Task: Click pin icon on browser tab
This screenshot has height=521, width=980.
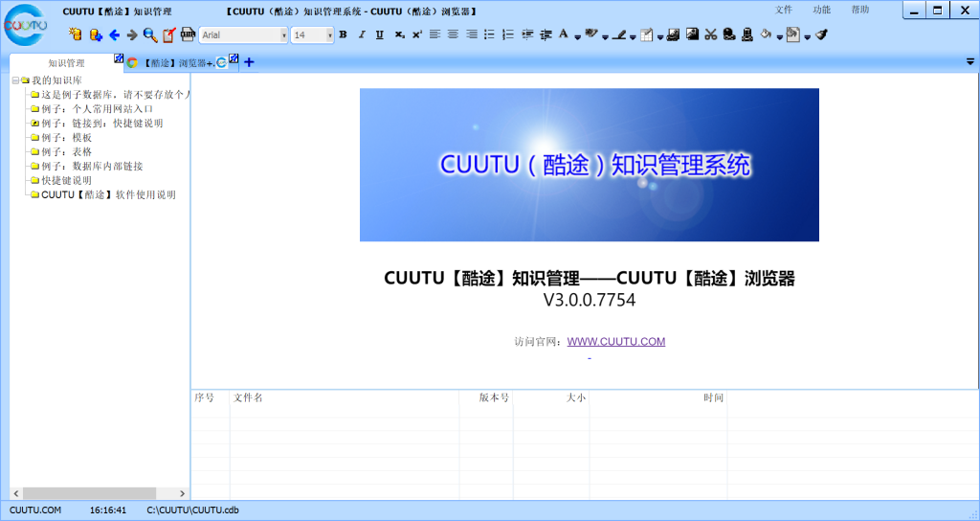Action: point(234,58)
